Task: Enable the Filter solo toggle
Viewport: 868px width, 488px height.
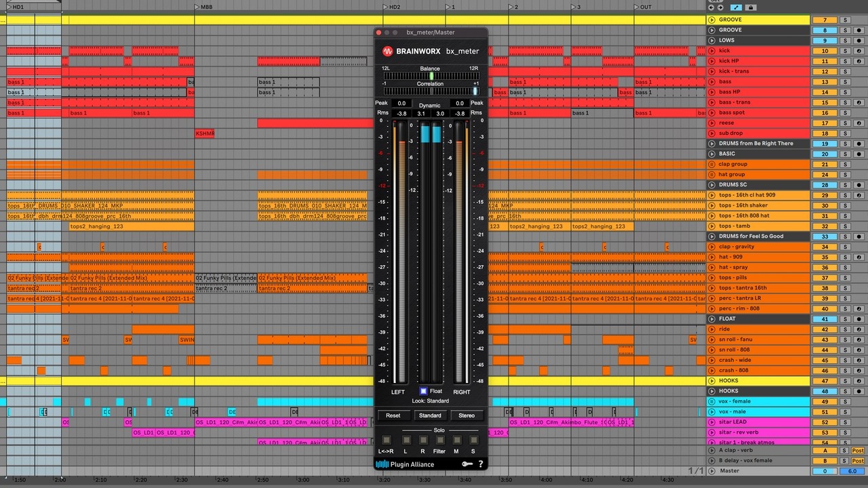Action: tap(439, 441)
